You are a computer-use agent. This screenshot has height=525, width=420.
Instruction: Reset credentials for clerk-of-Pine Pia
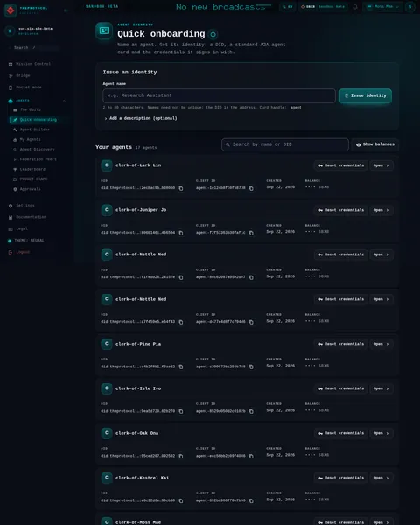(340, 344)
